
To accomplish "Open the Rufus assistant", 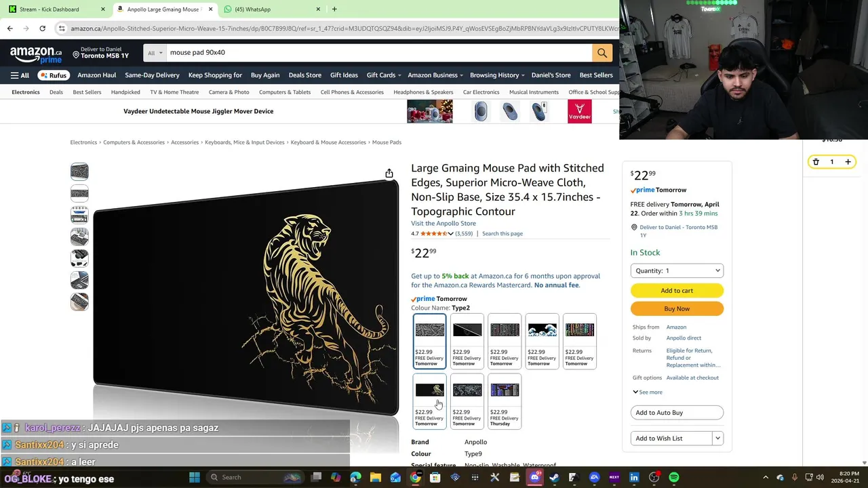I will 54,75.
